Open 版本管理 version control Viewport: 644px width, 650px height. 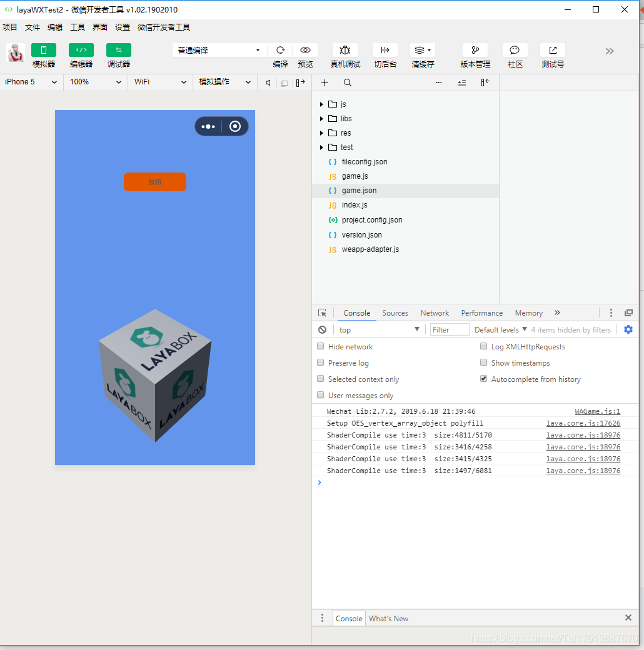pyautogui.click(x=475, y=50)
